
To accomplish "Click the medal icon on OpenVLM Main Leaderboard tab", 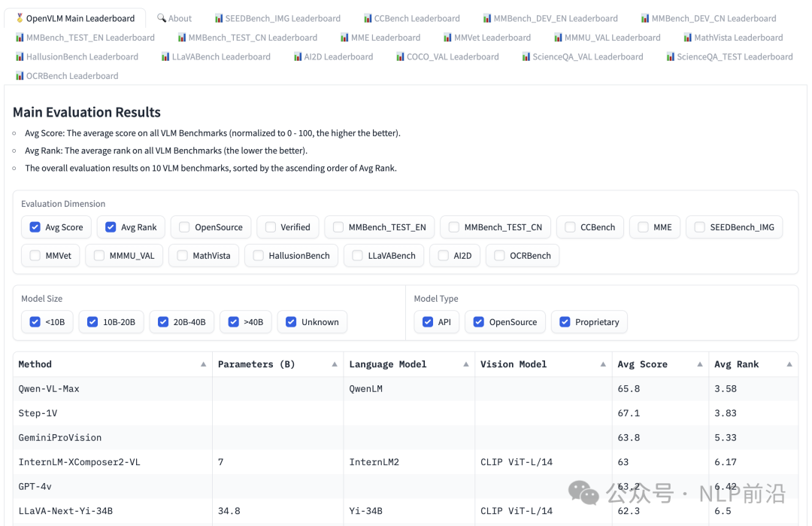I will pyautogui.click(x=20, y=18).
